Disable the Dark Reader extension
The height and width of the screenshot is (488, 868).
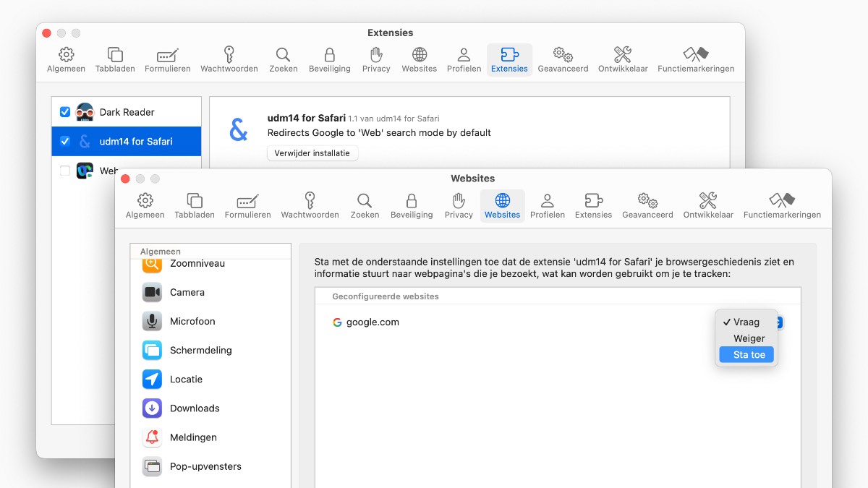click(x=65, y=112)
